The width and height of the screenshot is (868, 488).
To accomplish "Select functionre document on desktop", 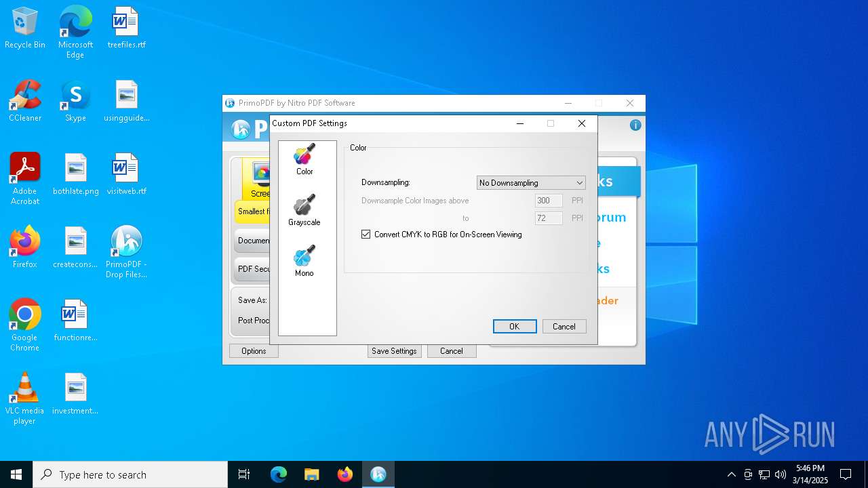I will coord(75,321).
